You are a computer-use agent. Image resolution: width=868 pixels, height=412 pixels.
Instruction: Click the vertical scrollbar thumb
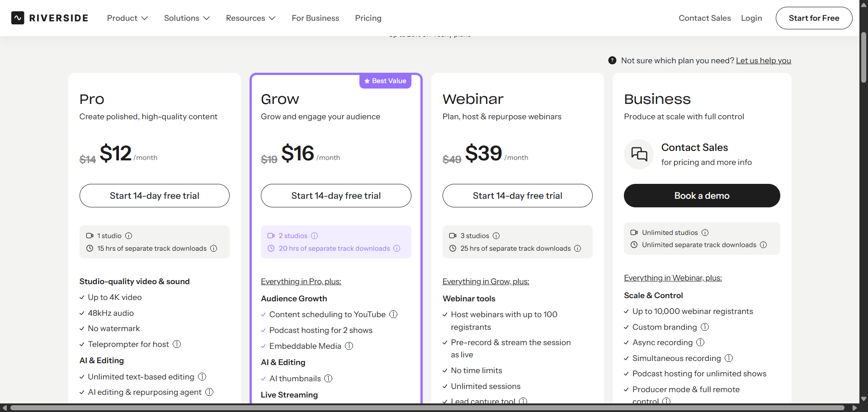tap(863, 57)
